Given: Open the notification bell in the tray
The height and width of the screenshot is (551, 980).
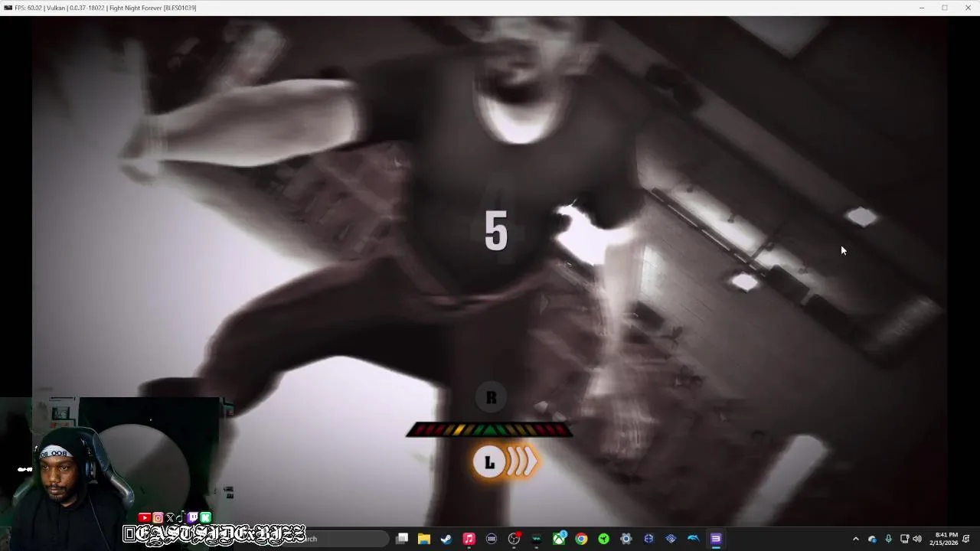Looking at the screenshot, I should click(x=966, y=539).
